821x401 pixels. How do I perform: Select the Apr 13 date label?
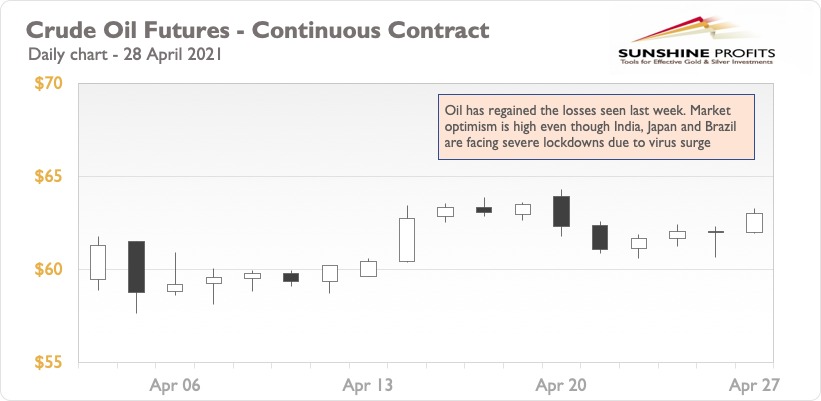click(368, 386)
